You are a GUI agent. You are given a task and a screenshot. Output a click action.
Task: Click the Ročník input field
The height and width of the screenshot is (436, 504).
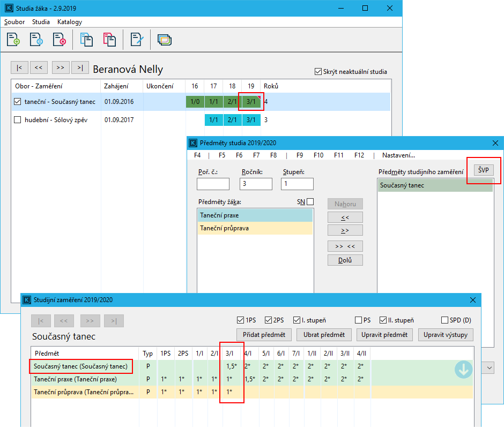[256, 184]
